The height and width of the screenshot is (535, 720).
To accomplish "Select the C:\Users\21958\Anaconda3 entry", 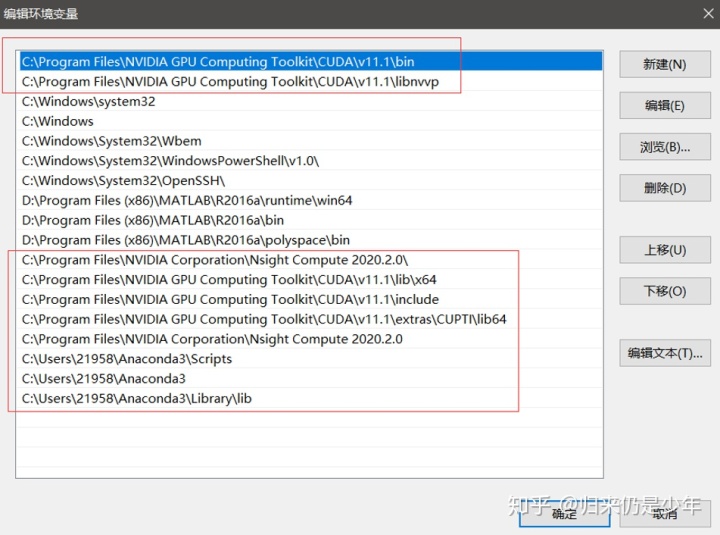I will 311,378.
